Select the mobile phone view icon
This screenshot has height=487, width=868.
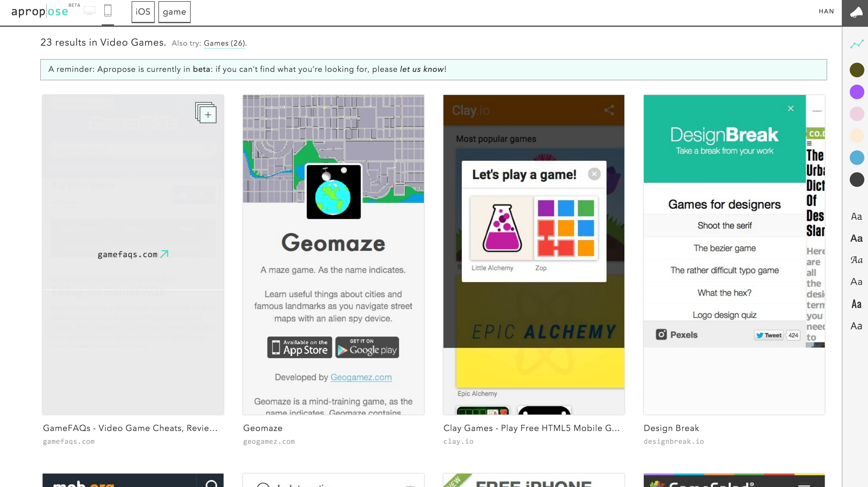coord(108,11)
